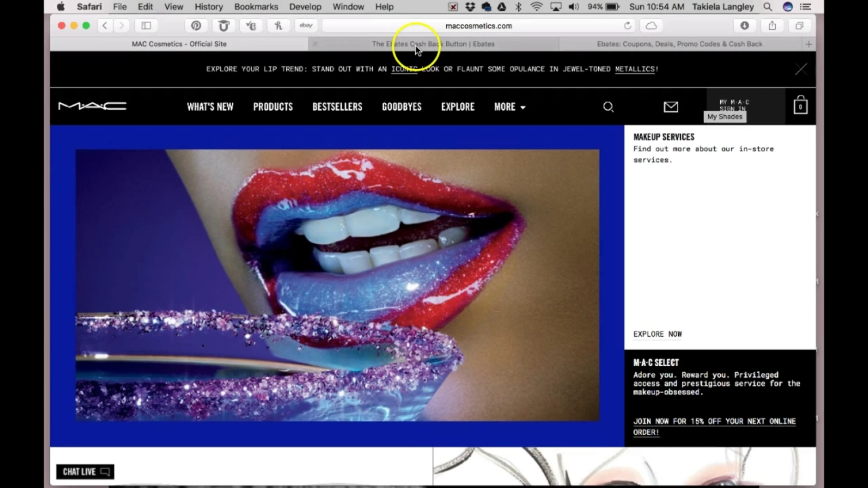Open the File menu

pyautogui.click(x=119, y=7)
